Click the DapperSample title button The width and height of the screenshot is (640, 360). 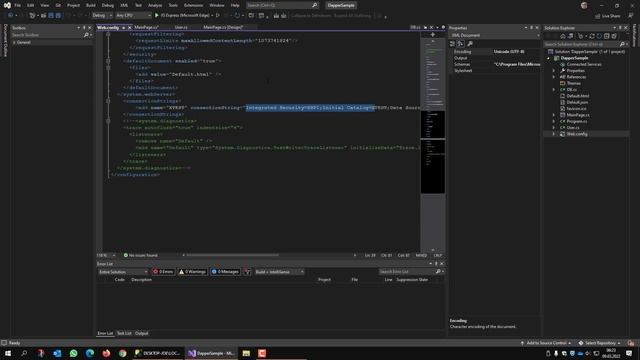click(x=341, y=5)
